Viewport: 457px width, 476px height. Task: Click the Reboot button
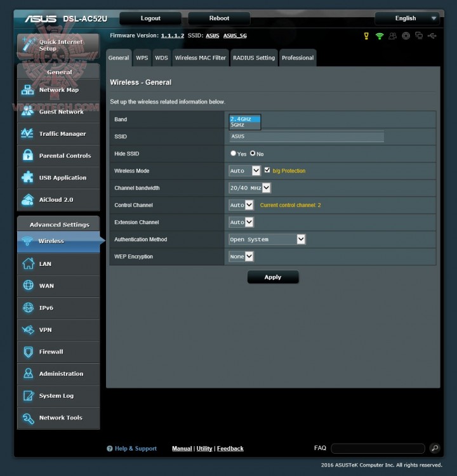[219, 18]
